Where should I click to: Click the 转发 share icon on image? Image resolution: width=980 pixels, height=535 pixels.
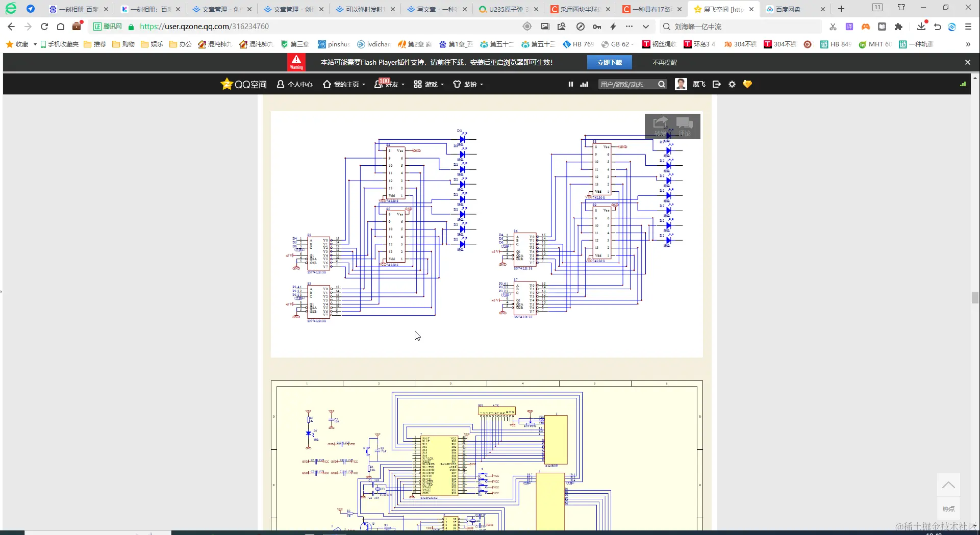coord(660,126)
